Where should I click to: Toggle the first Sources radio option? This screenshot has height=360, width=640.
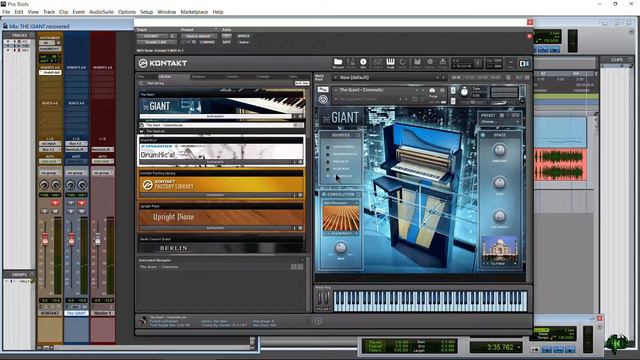pyautogui.click(x=327, y=147)
